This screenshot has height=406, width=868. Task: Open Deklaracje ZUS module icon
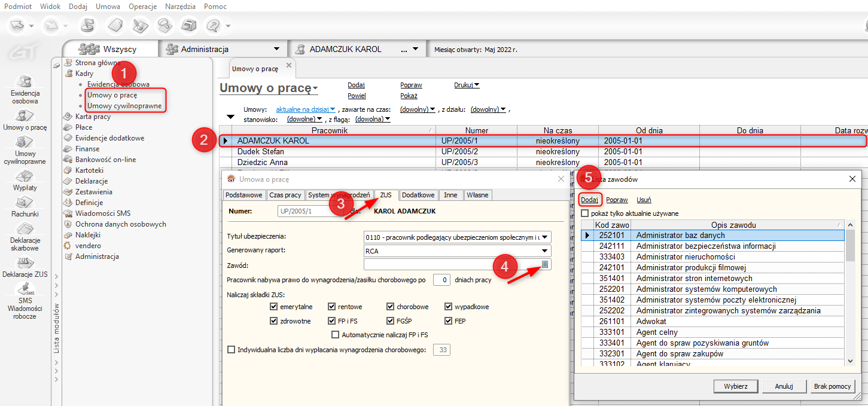[25, 262]
